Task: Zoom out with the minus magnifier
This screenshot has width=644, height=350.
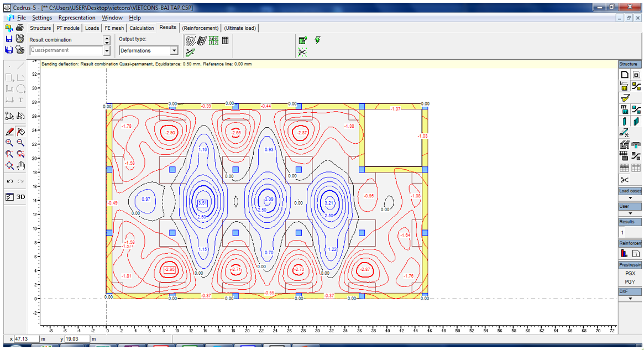Action: [x=20, y=143]
